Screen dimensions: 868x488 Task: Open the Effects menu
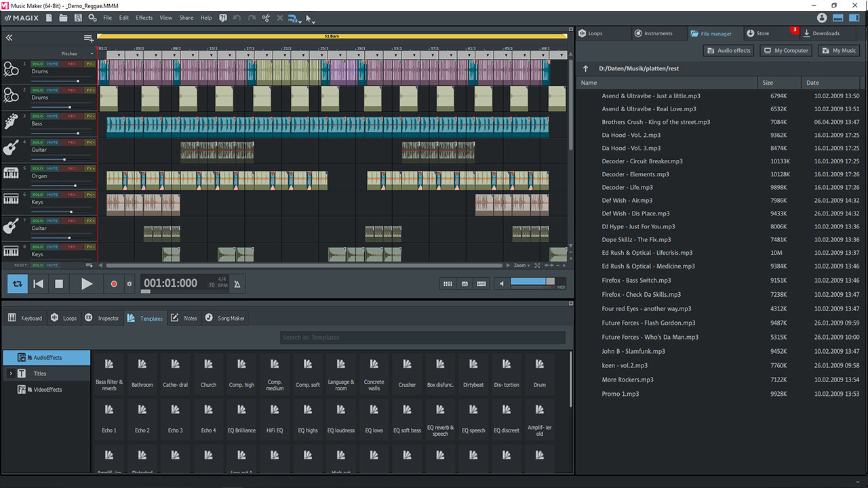[143, 18]
